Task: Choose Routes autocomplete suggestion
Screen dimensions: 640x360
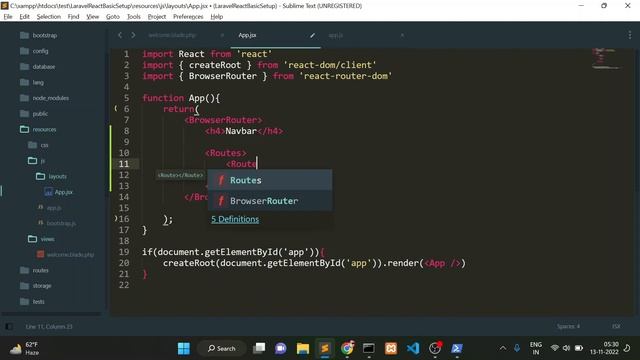Action: tap(270, 180)
